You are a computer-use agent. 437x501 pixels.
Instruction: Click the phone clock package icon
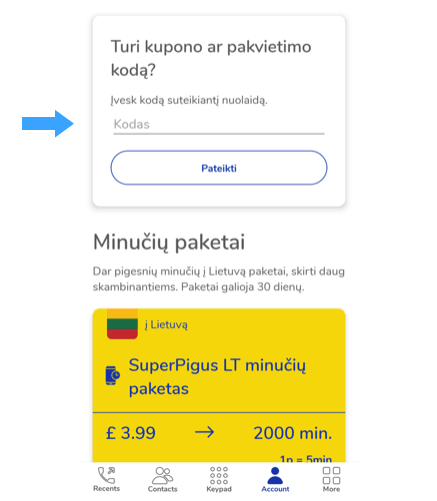pyautogui.click(x=113, y=375)
